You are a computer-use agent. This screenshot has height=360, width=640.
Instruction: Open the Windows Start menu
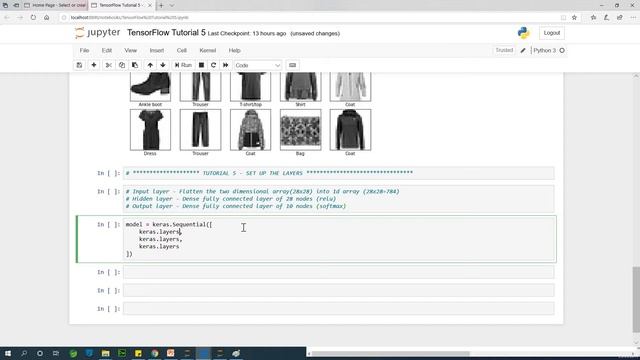[x=8, y=353]
